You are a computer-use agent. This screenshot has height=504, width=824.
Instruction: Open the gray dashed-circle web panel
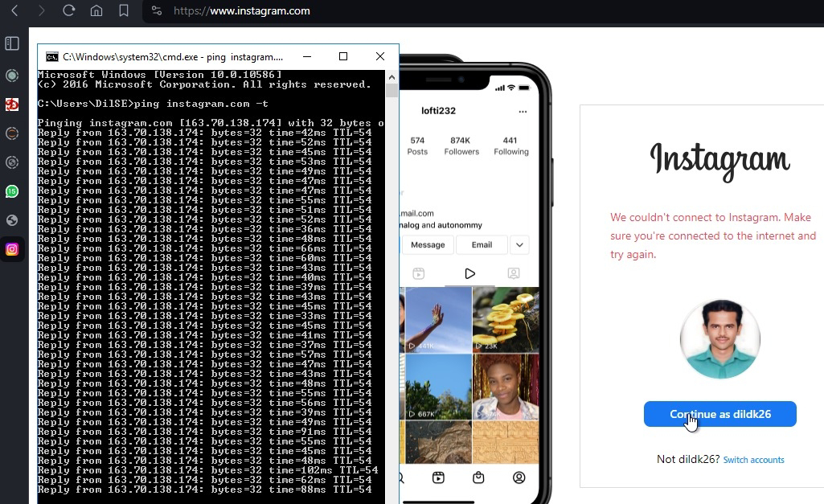point(12,162)
